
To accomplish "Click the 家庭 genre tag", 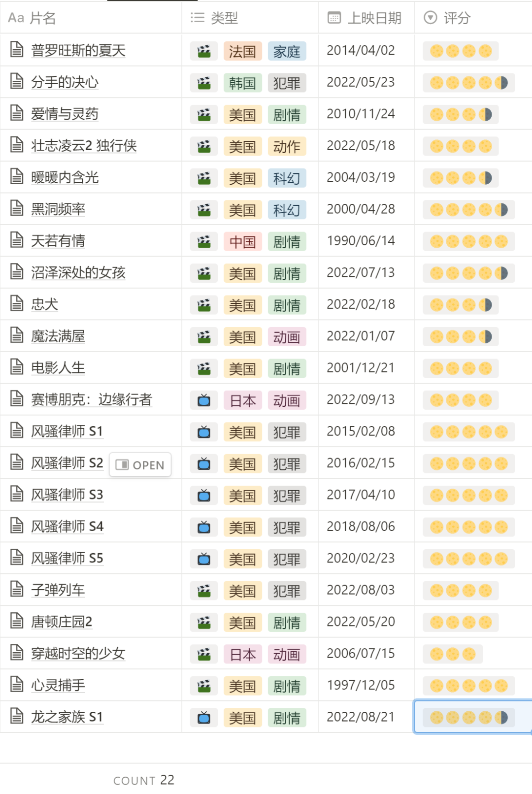I will (287, 51).
